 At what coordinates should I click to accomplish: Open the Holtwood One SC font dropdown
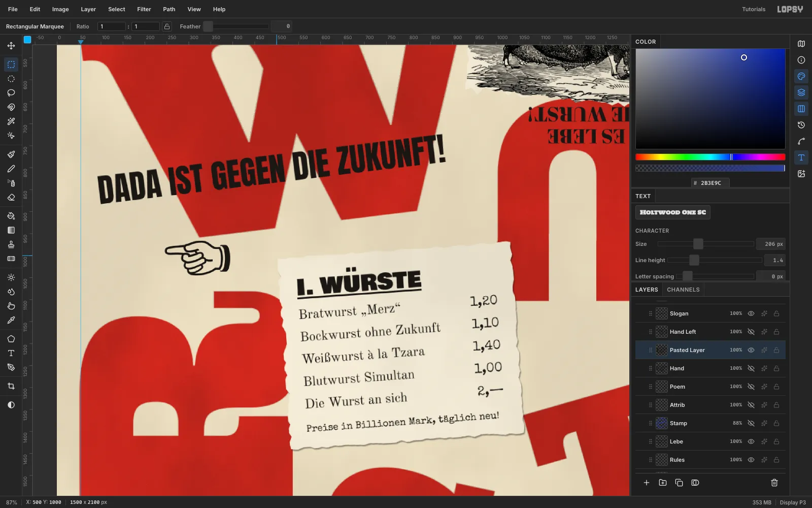(673, 212)
